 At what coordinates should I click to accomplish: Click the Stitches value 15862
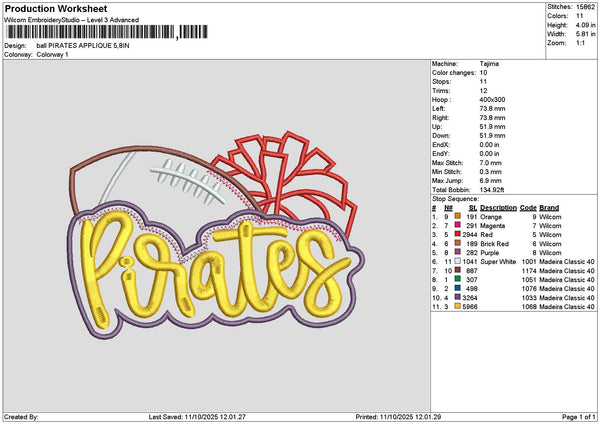586,7
